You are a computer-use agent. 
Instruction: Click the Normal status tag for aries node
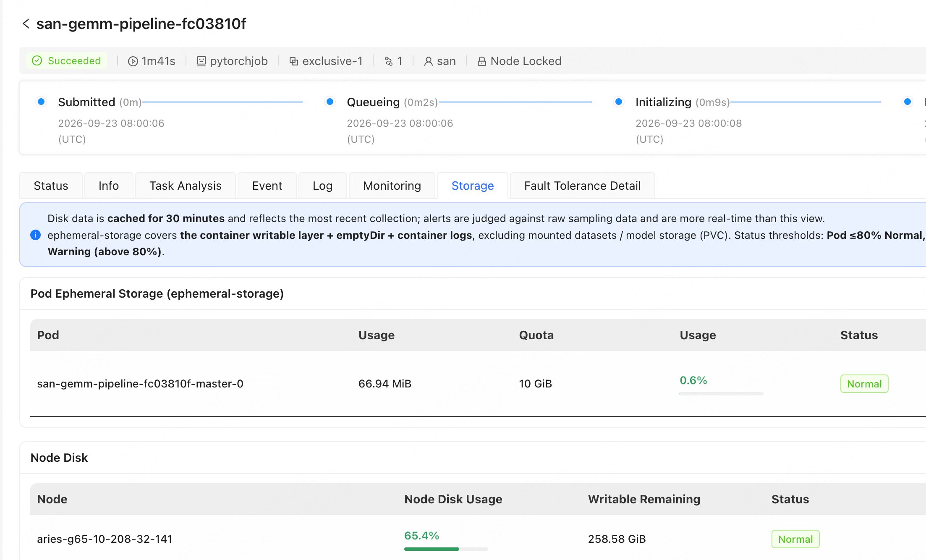(x=795, y=539)
